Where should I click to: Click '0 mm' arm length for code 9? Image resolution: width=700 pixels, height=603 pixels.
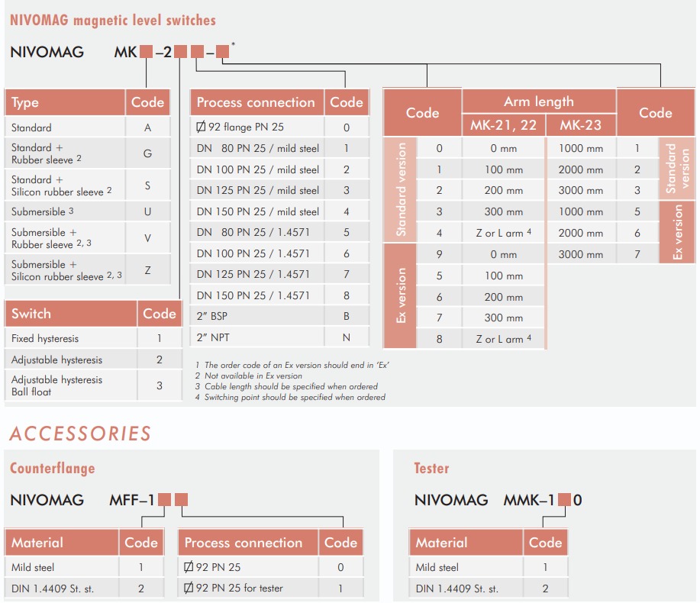[x=504, y=254]
